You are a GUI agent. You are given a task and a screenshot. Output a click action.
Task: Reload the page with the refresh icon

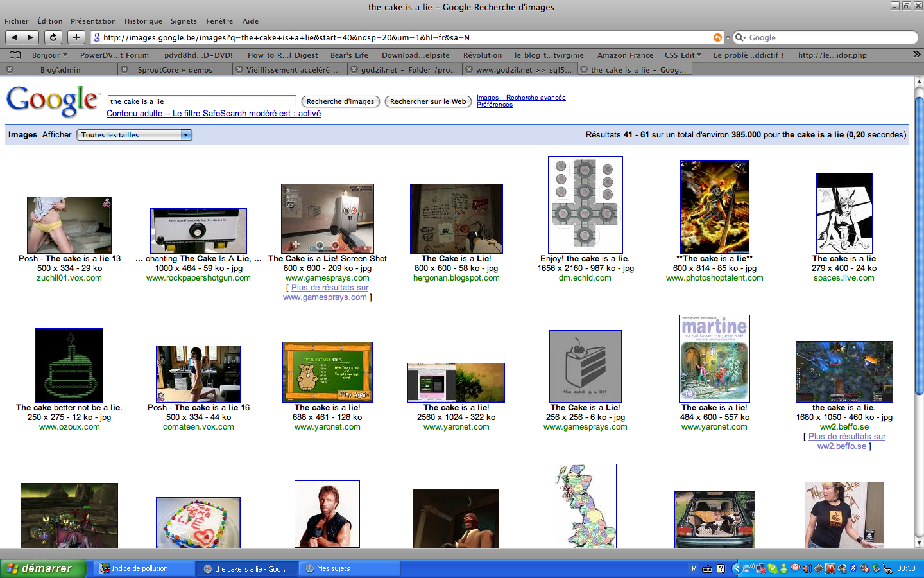(x=53, y=37)
